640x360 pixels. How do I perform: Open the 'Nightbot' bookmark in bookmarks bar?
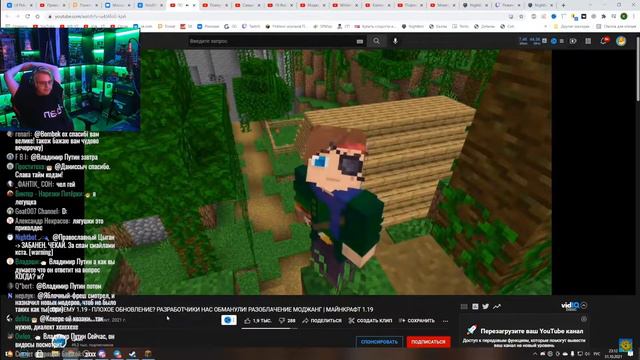coord(412,26)
